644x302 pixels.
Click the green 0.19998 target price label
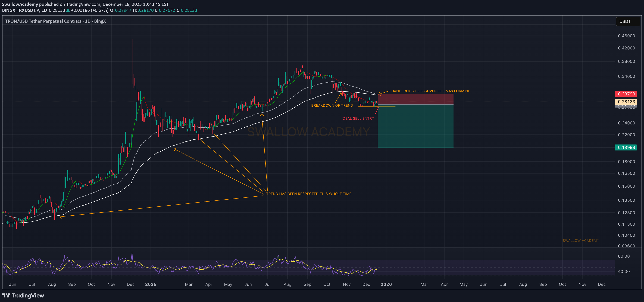626,147
